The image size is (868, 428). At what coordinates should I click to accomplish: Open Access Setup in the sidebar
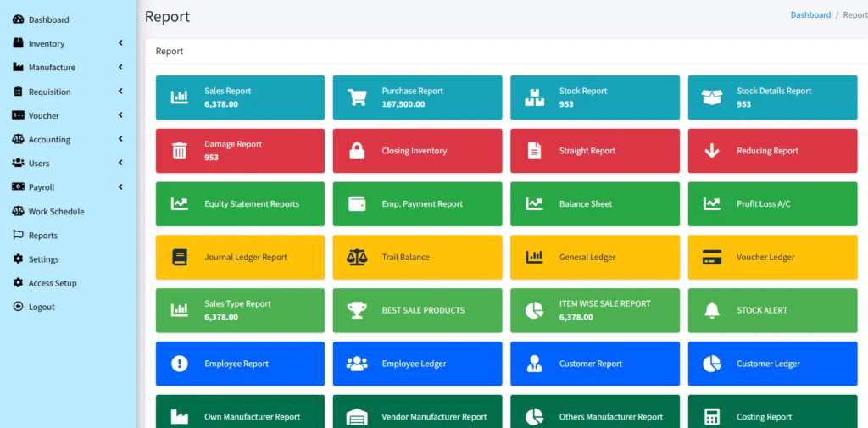click(53, 283)
